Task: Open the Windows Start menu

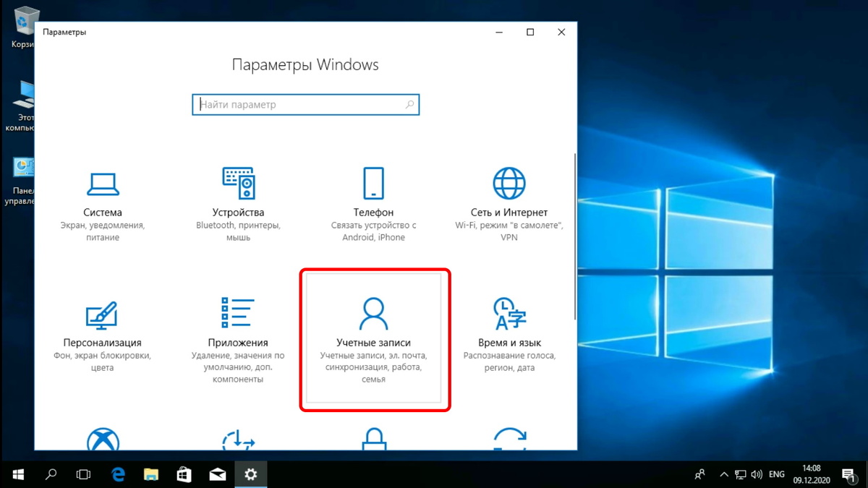Action: tap(17, 474)
